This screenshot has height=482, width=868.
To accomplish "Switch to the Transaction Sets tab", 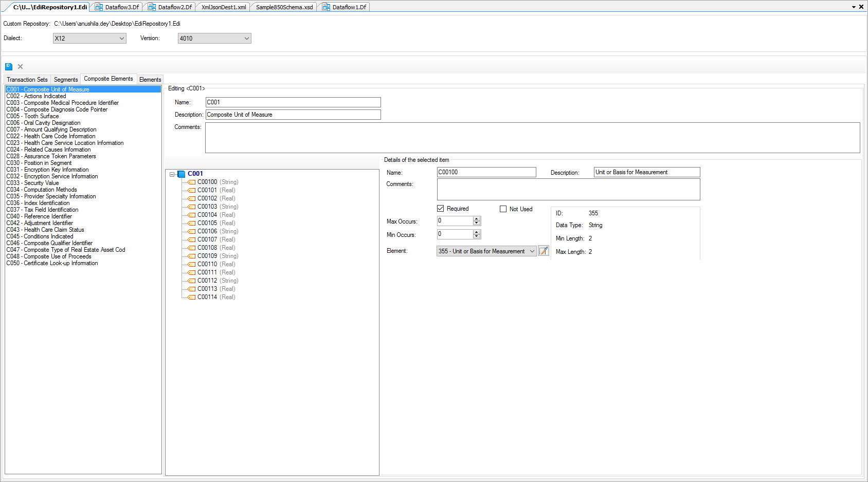I will coord(27,80).
